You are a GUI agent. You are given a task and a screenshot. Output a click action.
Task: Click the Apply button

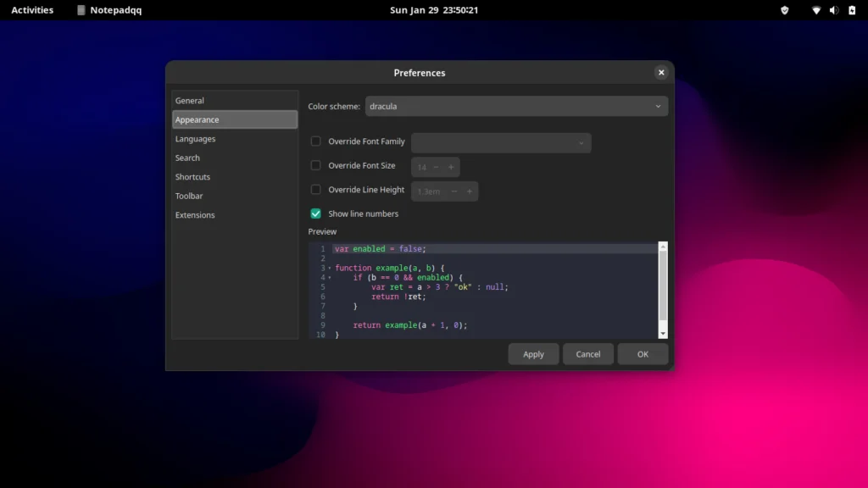(x=533, y=354)
